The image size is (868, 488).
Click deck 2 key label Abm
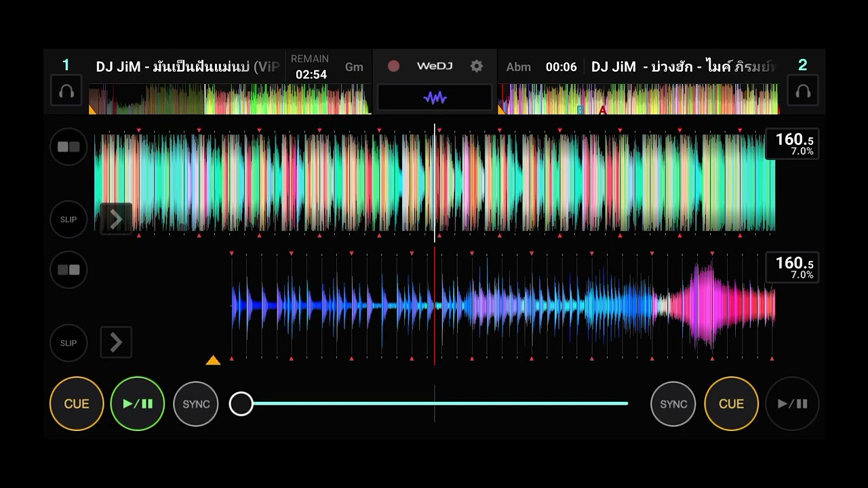click(518, 67)
